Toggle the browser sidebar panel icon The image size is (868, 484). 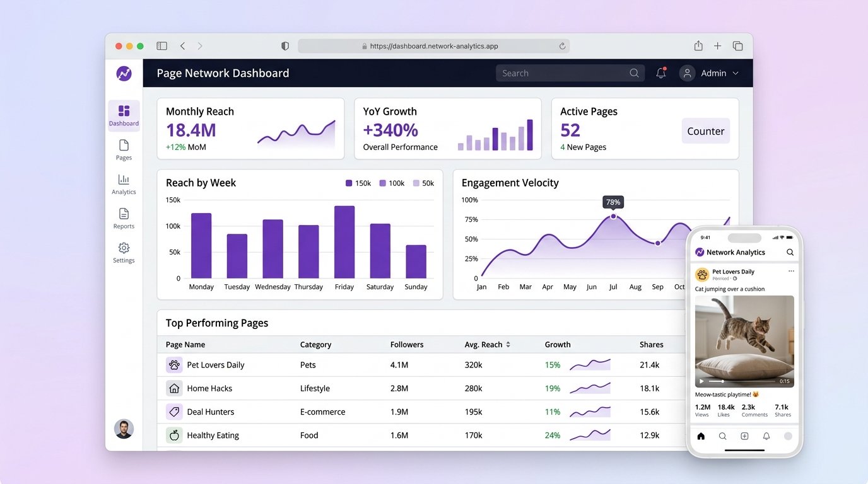tap(161, 46)
